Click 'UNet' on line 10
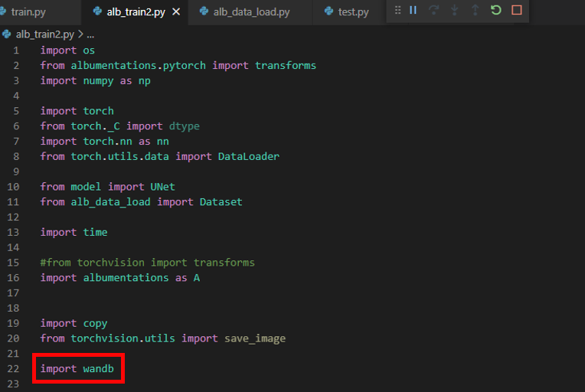Screen dimensions: 585x392 [x=162, y=187]
